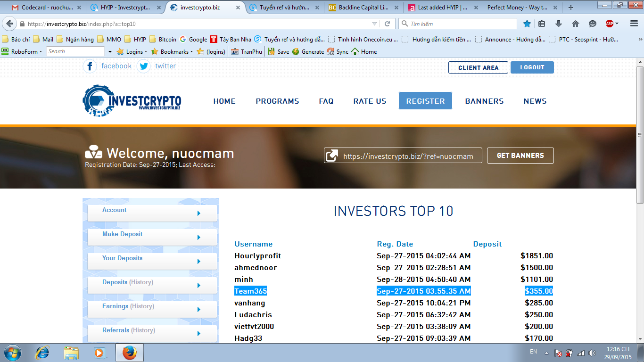This screenshot has height=362, width=644.
Task: Open Windows Explorer from the taskbar
Action: (71, 353)
